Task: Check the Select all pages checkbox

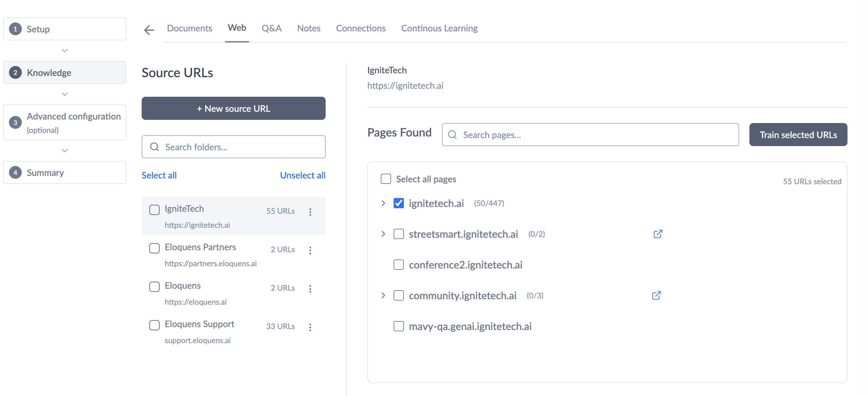Action: pos(386,179)
